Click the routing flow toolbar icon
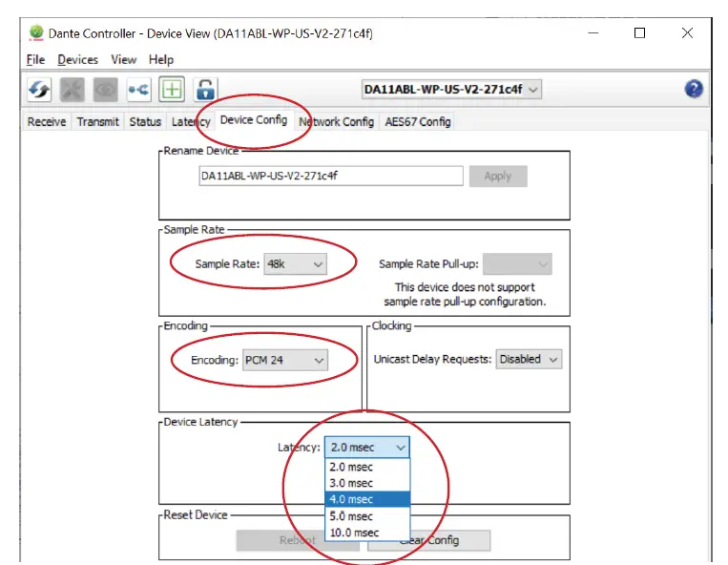This screenshot has height=565, width=728. [x=138, y=89]
